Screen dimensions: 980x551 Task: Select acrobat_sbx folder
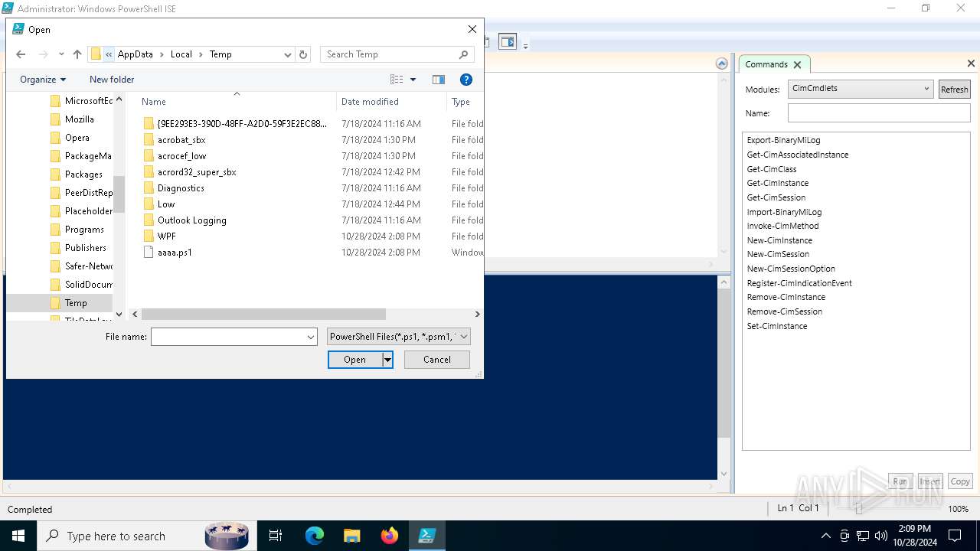[181, 140]
